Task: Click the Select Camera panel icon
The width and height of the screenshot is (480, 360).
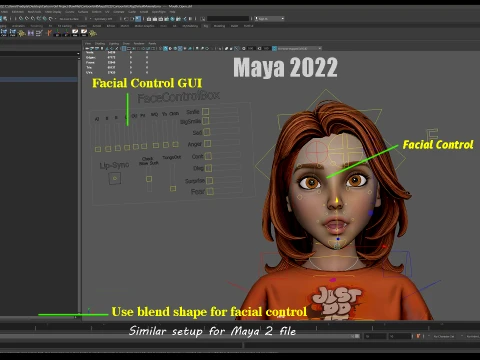Action: tap(87, 48)
